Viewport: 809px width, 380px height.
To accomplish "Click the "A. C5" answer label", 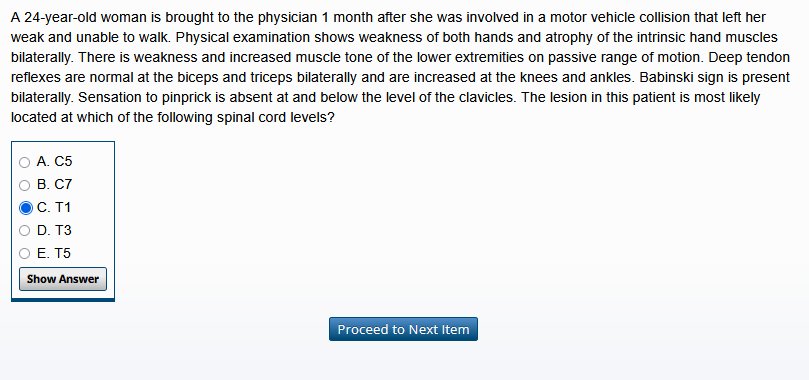I will coord(54,162).
